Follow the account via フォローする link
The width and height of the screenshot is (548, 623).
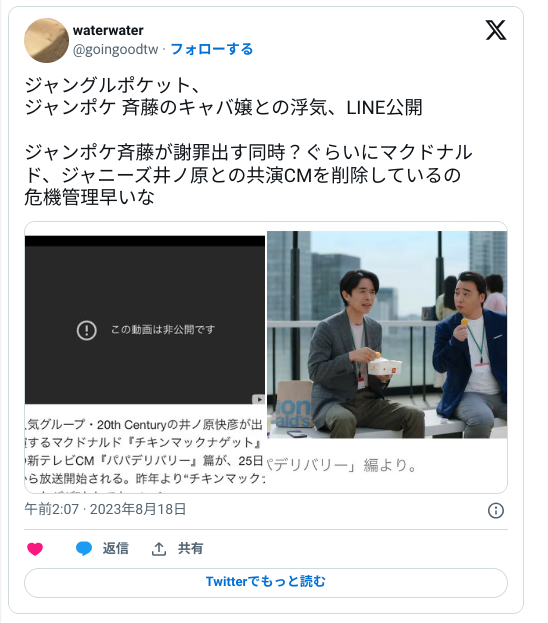pos(211,49)
